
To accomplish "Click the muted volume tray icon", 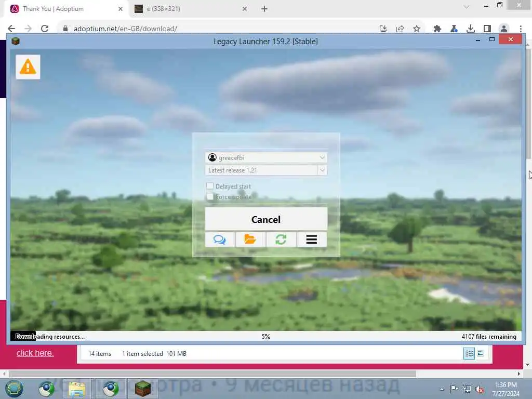I will (480, 389).
